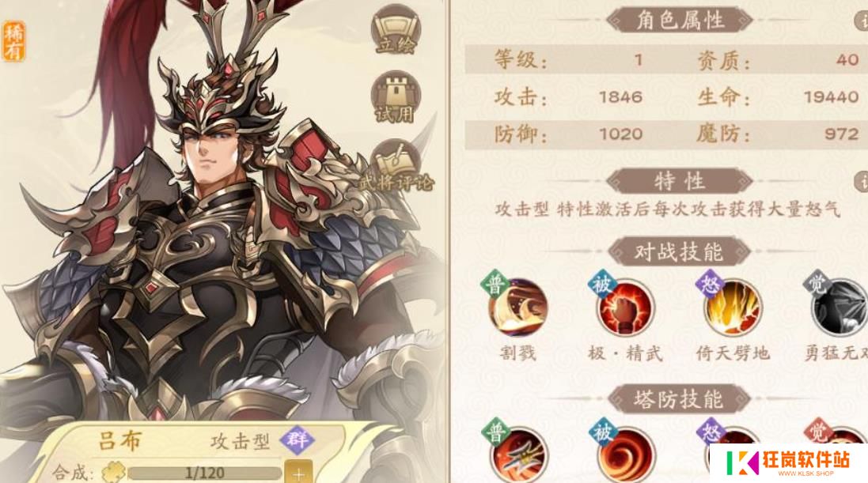Select the 割戮 normal skill icon
The height and width of the screenshot is (483, 868).
517,308
